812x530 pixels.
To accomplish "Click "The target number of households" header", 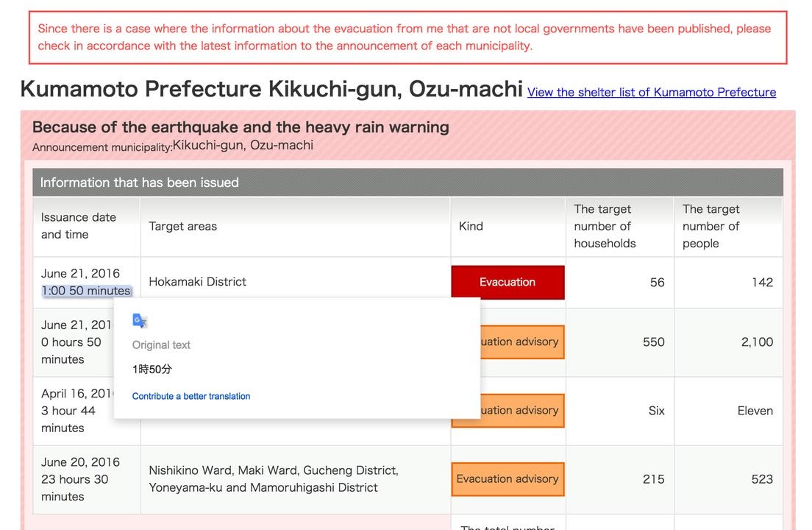I will (605, 226).
